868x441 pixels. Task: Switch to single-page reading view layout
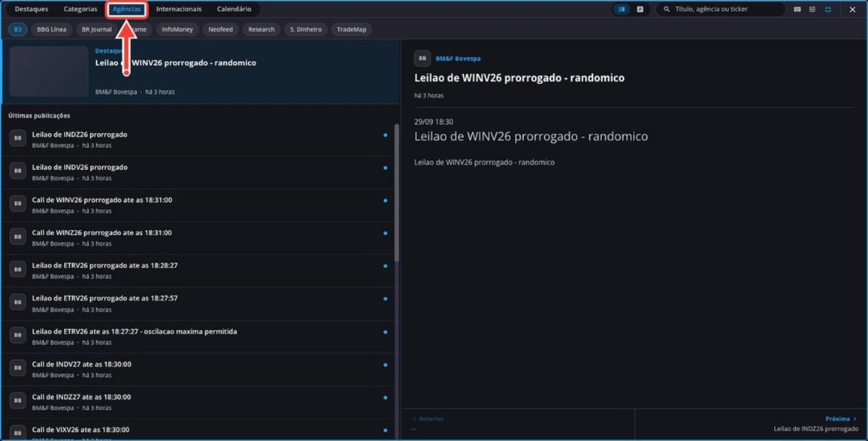click(x=640, y=9)
